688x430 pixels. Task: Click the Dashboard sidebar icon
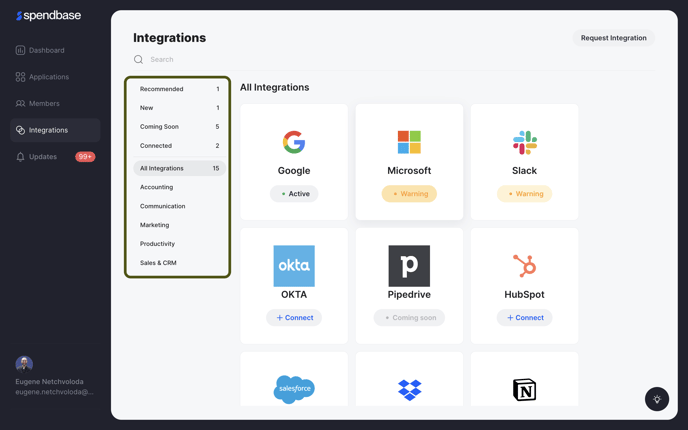[x=20, y=50]
